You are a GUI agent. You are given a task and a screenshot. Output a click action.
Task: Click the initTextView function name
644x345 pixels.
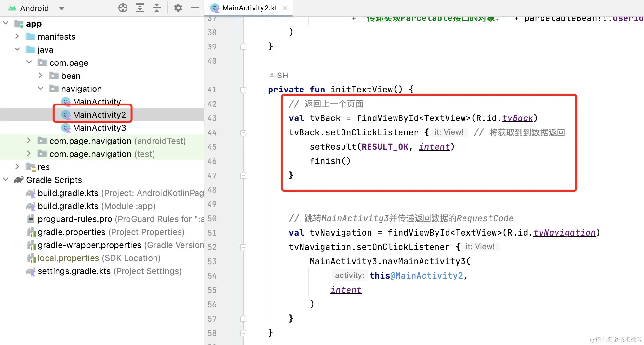click(362, 90)
